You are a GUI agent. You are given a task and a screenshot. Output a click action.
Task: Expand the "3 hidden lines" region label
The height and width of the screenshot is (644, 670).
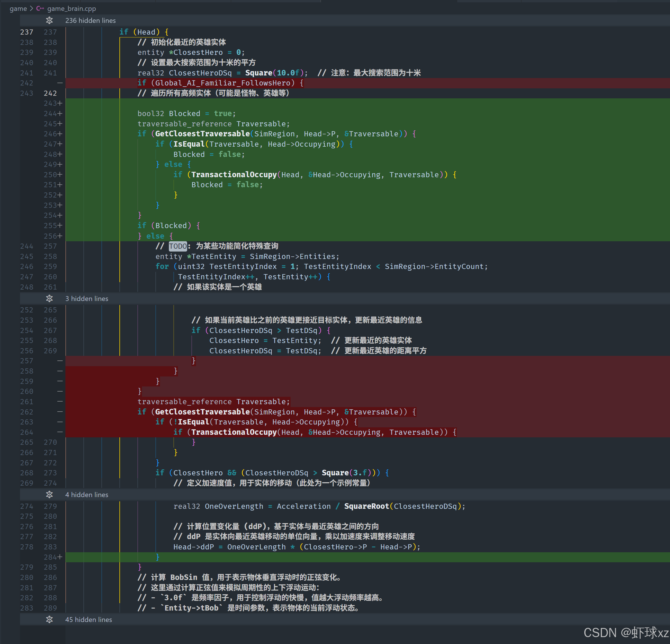[x=87, y=299]
